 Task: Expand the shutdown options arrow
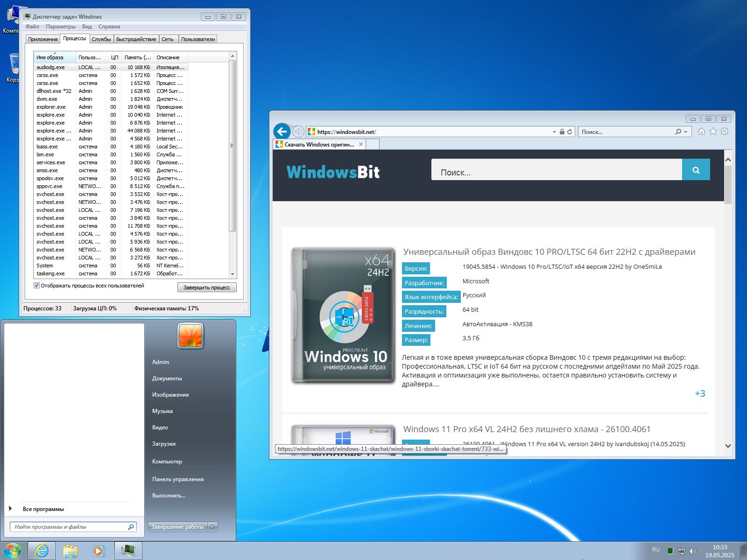click(x=212, y=527)
